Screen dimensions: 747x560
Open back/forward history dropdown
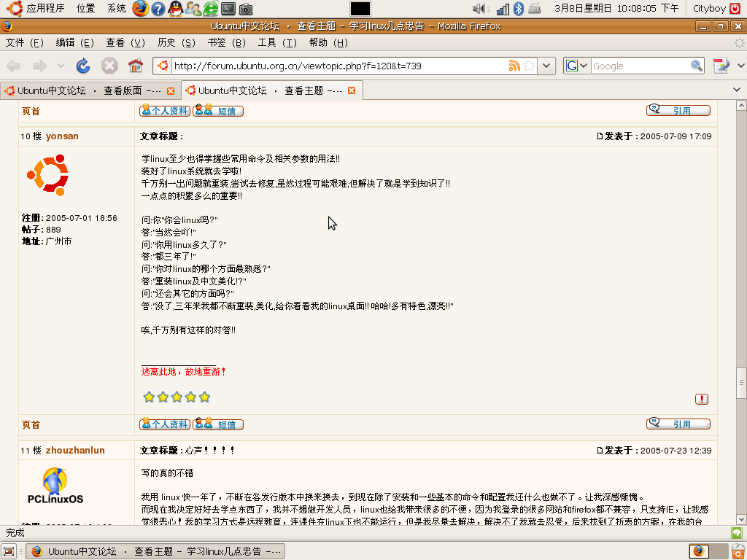(61, 66)
